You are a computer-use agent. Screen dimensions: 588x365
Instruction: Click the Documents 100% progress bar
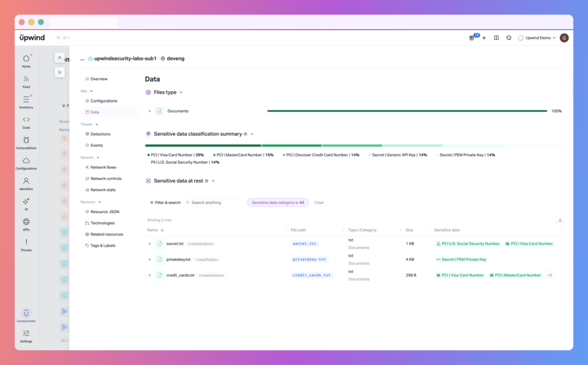407,111
